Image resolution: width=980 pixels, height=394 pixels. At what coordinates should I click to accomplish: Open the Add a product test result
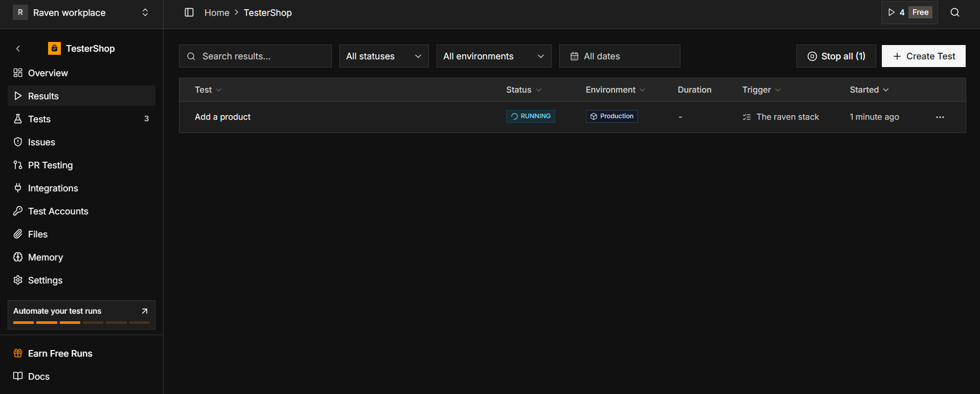223,117
